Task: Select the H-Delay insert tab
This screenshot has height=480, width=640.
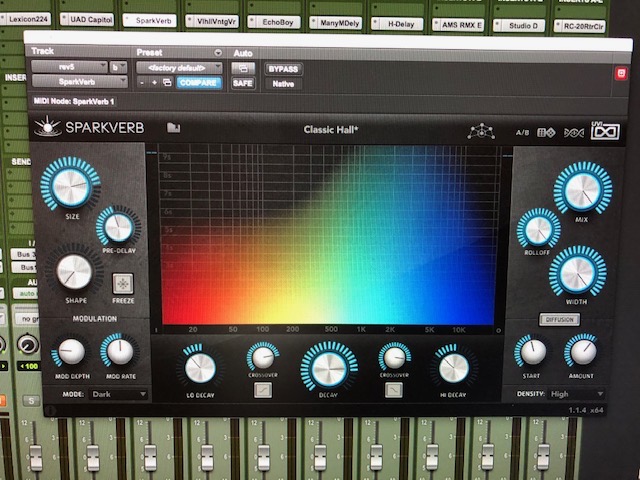Action: [x=396, y=24]
